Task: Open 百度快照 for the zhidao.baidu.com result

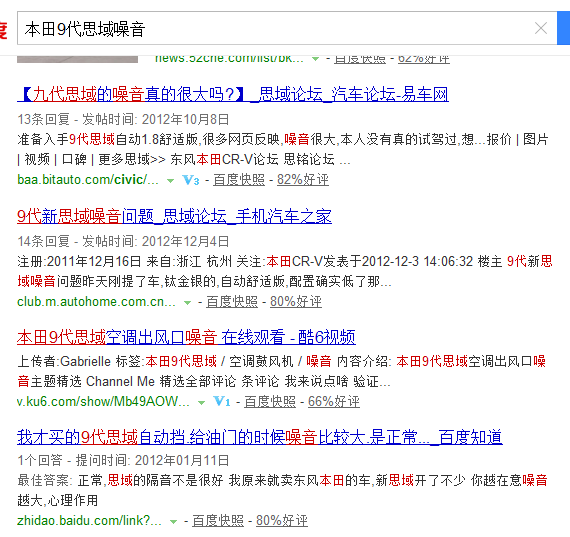Action: [218, 521]
